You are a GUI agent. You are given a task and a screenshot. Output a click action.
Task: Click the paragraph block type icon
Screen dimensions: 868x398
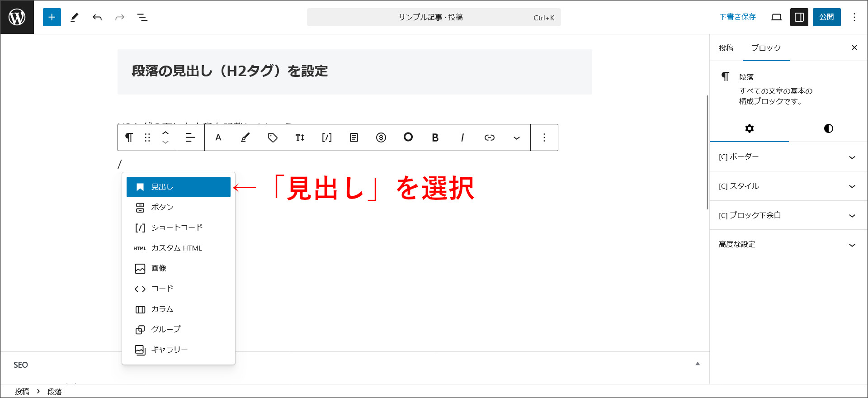[x=129, y=137]
